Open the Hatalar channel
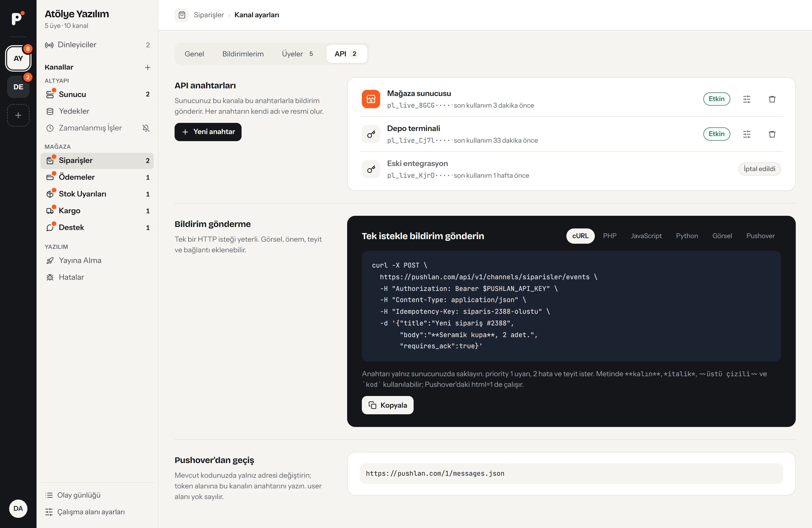812x528 pixels. [x=97, y=277]
